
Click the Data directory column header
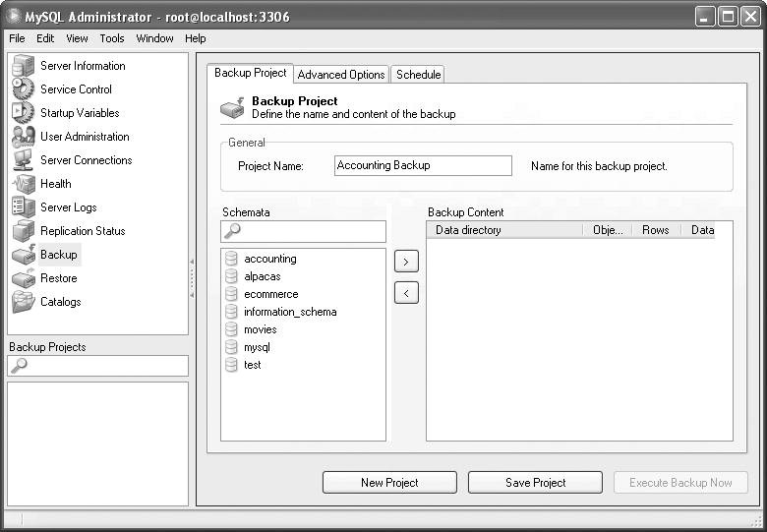pos(504,230)
